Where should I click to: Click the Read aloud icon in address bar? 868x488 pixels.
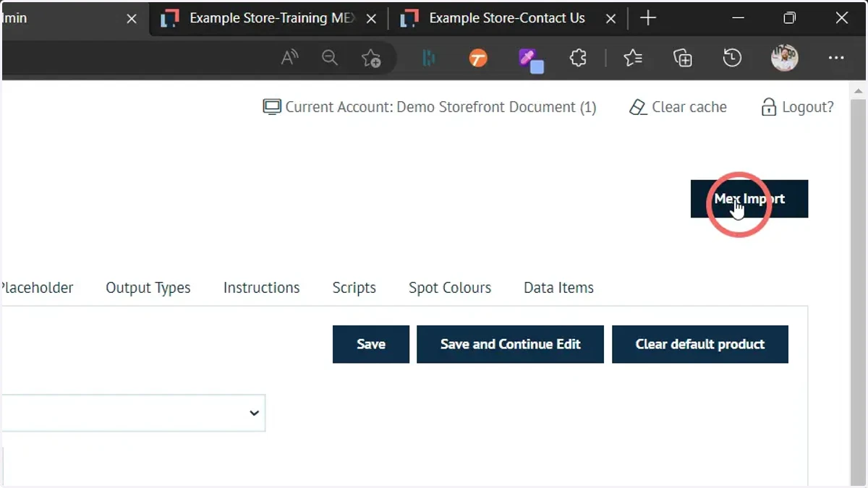coord(289,58)
